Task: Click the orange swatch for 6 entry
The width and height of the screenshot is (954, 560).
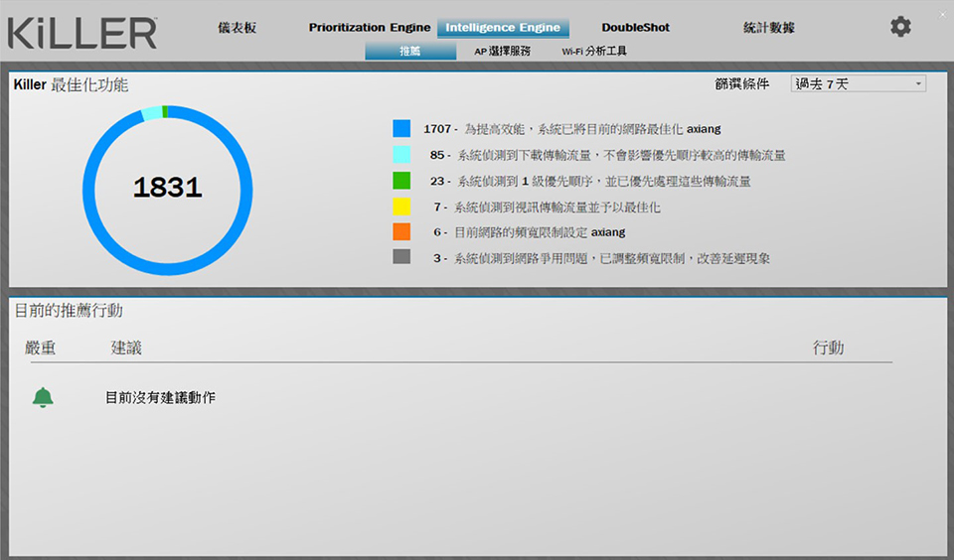Action: (x=401, y=231)
